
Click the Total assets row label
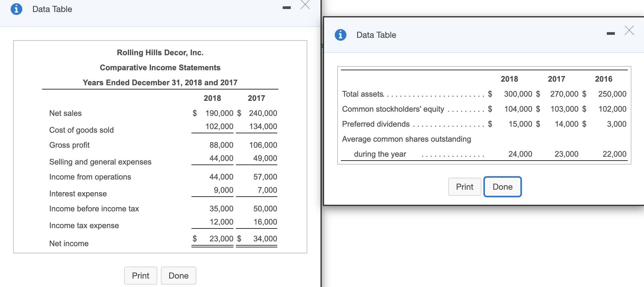click(363, 94)
